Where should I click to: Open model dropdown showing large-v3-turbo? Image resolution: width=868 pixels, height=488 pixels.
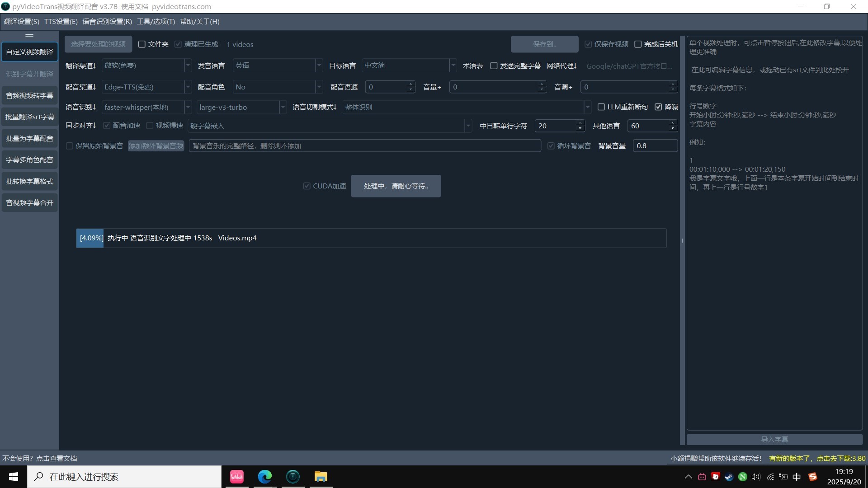click(241, 107)
